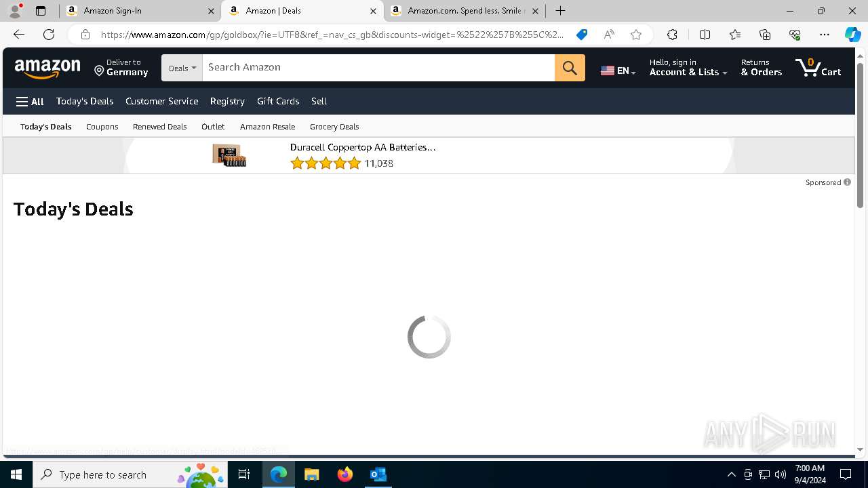Click the browser address bar URL

click(332, 35)
